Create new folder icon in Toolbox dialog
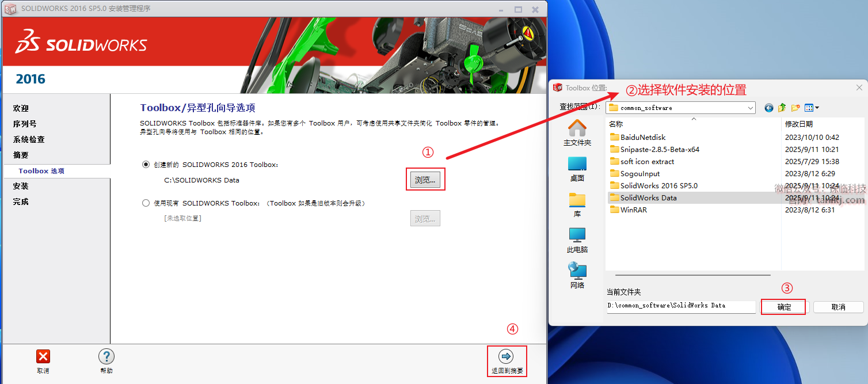This screenshot has width=868, height=384. point(795,108)
